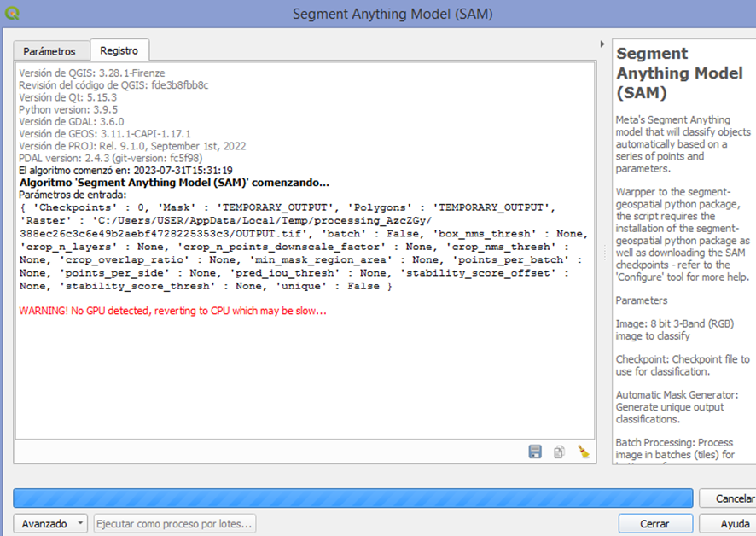Click the save log to file icon
The image size is (756, 536).
click(x=535, y=452)
